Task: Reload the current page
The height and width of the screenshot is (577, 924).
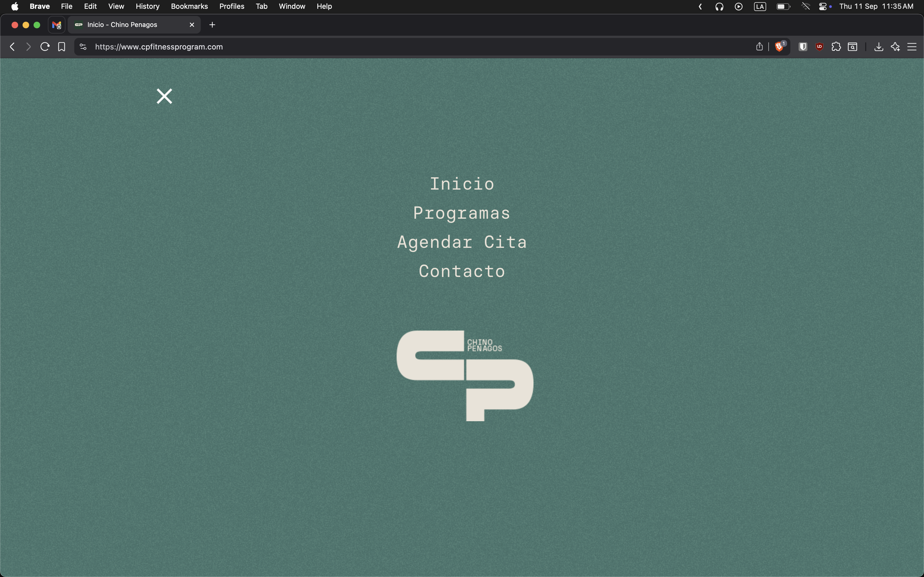Action: (x=45, y=46)
